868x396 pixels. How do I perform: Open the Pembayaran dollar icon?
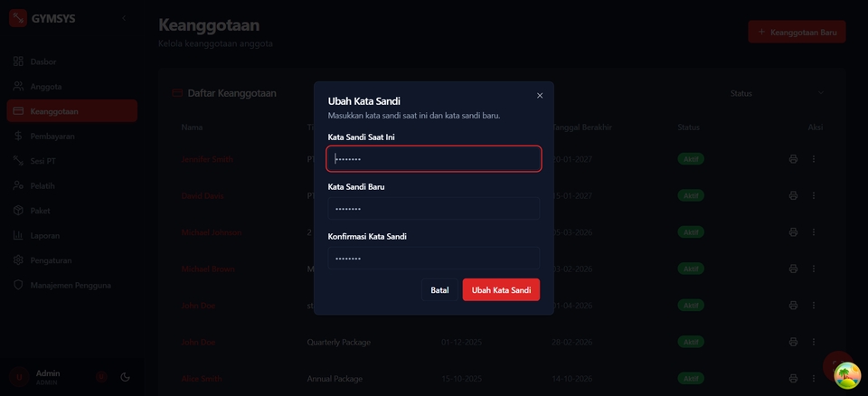18,136
